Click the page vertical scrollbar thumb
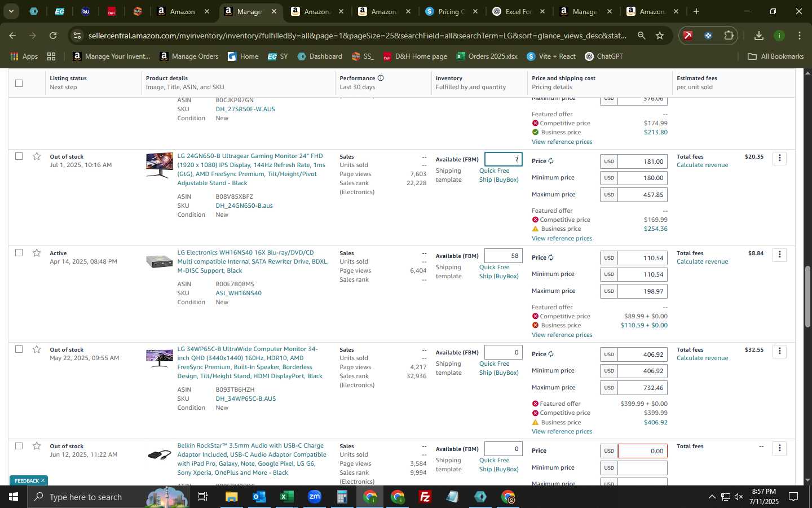 (x=807, y=296)
